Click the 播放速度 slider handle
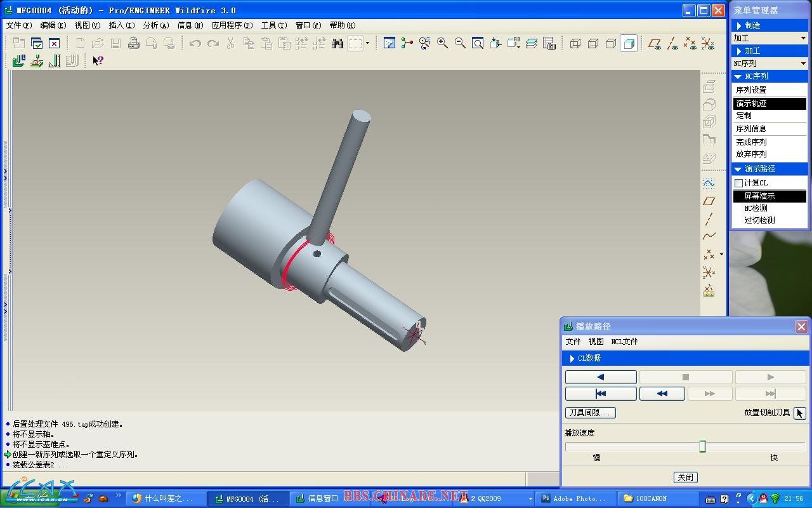 (x=702, y=446)
